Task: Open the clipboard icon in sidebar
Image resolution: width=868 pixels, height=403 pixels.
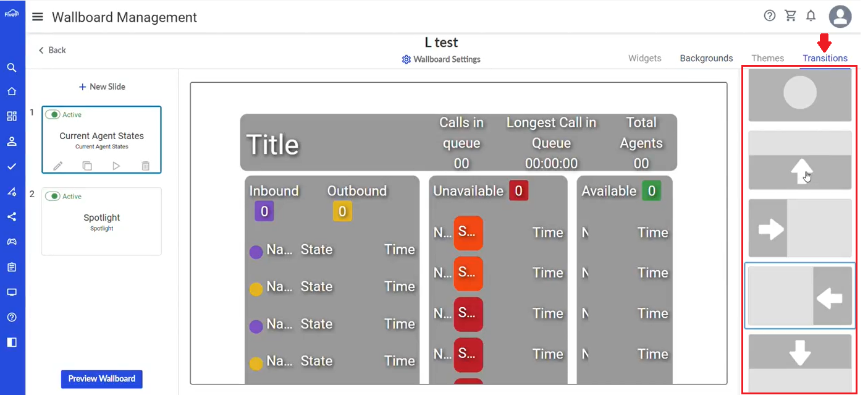Action: pyautogui.click(x=12, y=267)
